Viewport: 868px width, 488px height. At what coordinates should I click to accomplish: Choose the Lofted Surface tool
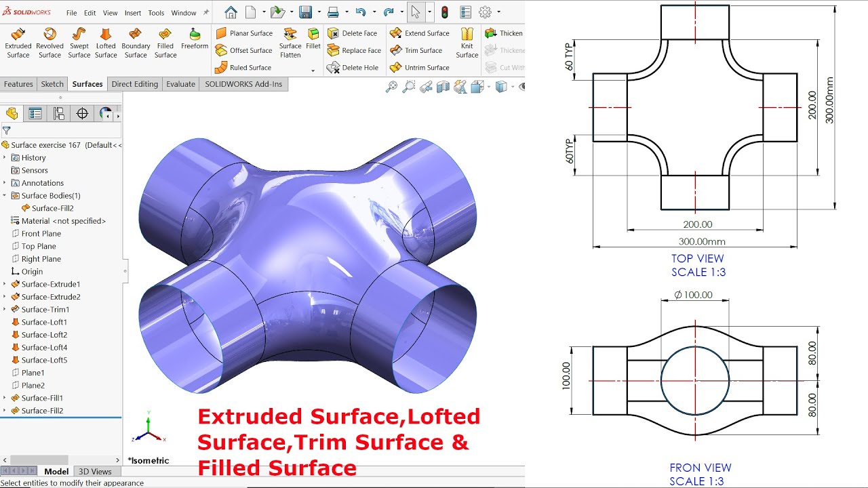point(106,43)
